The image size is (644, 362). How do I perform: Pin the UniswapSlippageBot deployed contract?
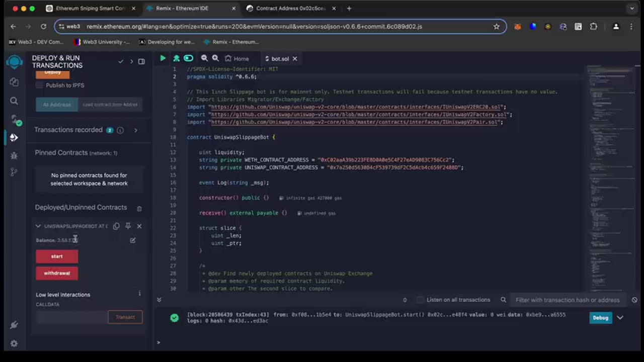coord(128,226)
